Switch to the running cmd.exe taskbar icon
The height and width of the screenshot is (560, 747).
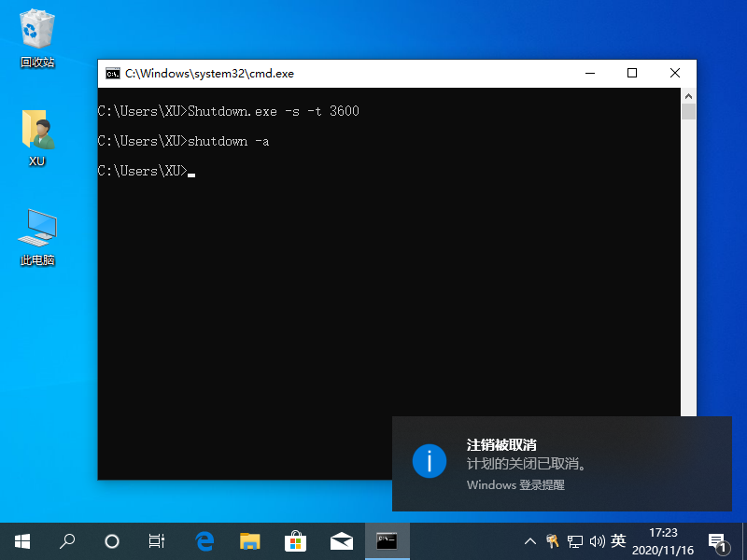[387, 541]
